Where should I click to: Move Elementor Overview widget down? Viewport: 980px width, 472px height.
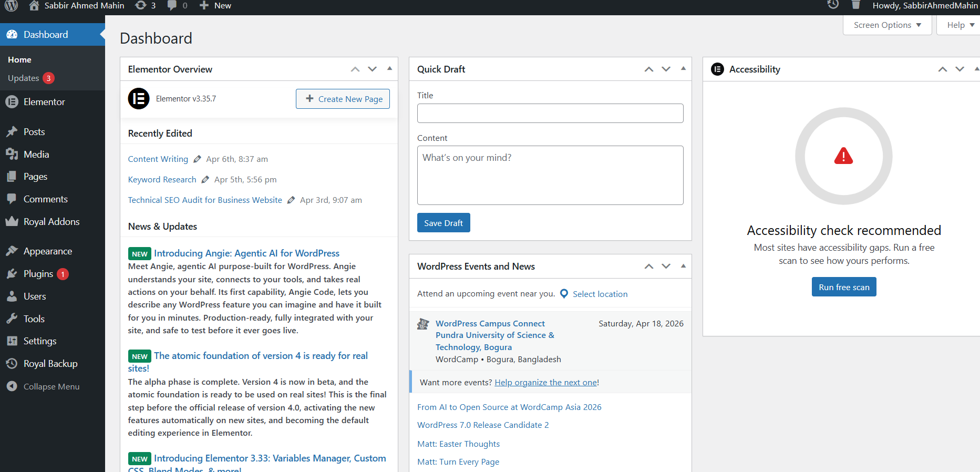point(372,69)
